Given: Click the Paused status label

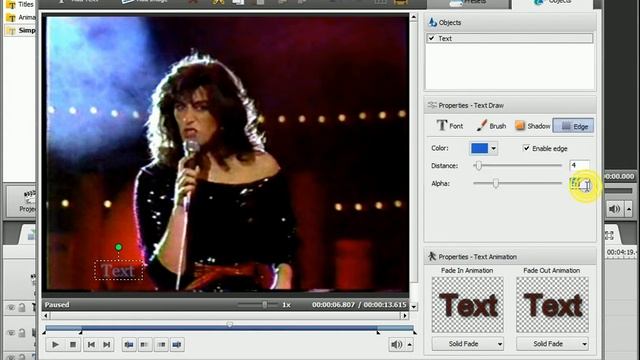Looking at the screenshot, I should pos(57,304).
